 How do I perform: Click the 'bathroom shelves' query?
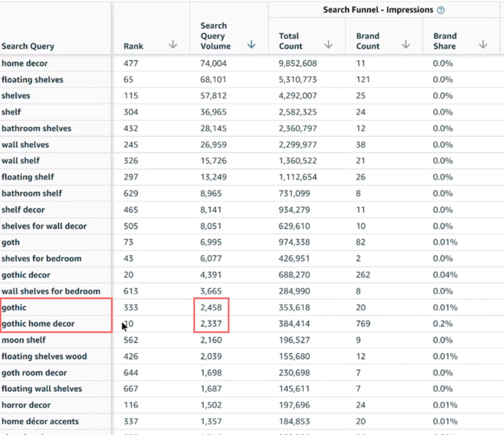[x=36, y=129]
